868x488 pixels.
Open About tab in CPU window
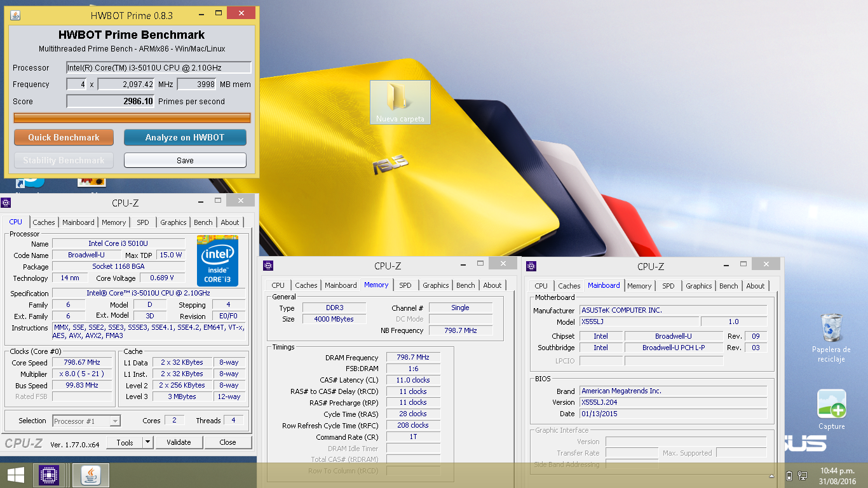(x=230, y=222)
